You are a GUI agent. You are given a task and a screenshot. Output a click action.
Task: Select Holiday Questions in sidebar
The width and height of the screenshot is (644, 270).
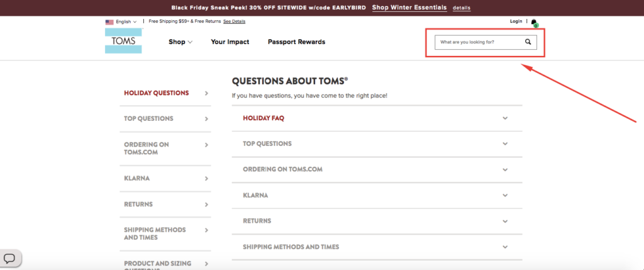pos(165,93)
